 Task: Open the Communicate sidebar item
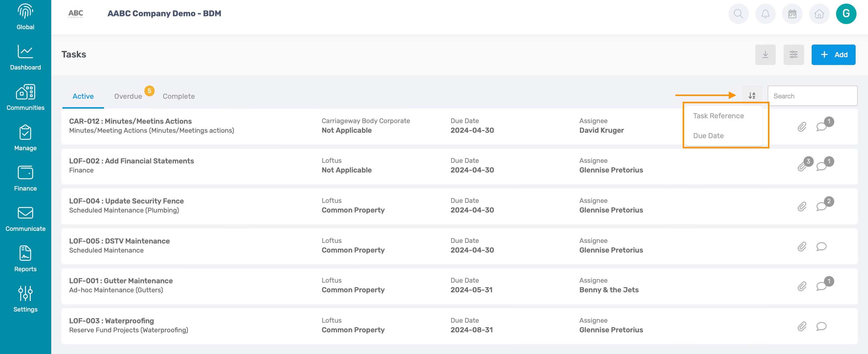(x=25, y=219)
